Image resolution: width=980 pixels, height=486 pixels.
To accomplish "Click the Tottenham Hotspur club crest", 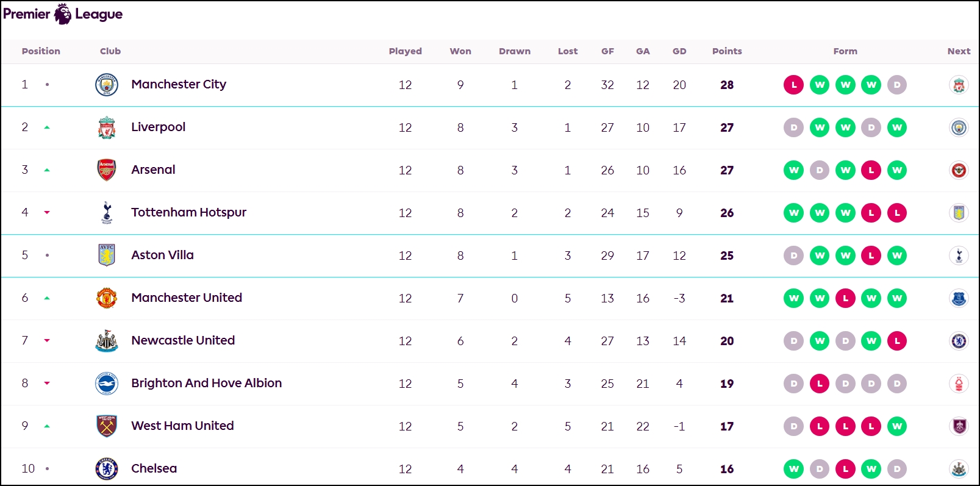I will pyautogui.click(x=105, y=213).
